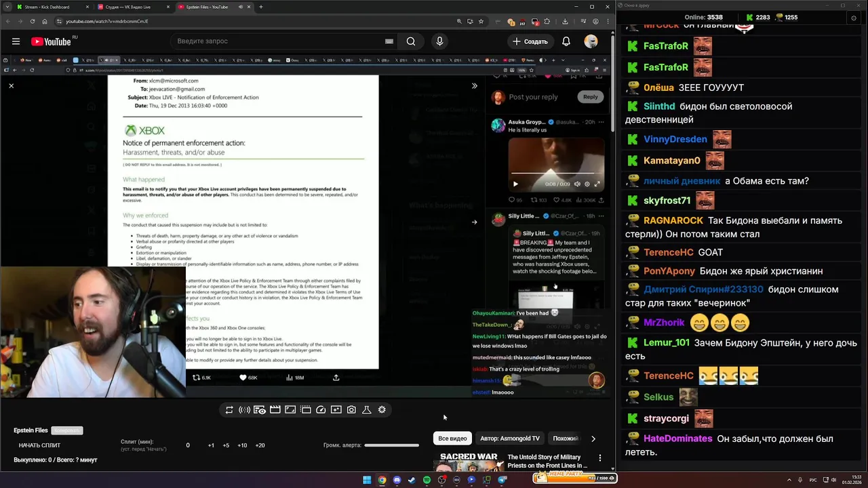Open the gear settings icon in player toolbar
Screen dimensions: 868x488
[x=382, y=409]
